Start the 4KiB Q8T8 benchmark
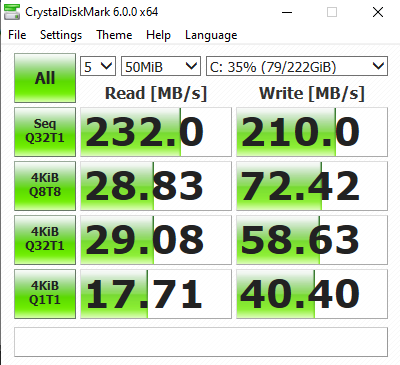400x365 pixels. tap(45, 186)
